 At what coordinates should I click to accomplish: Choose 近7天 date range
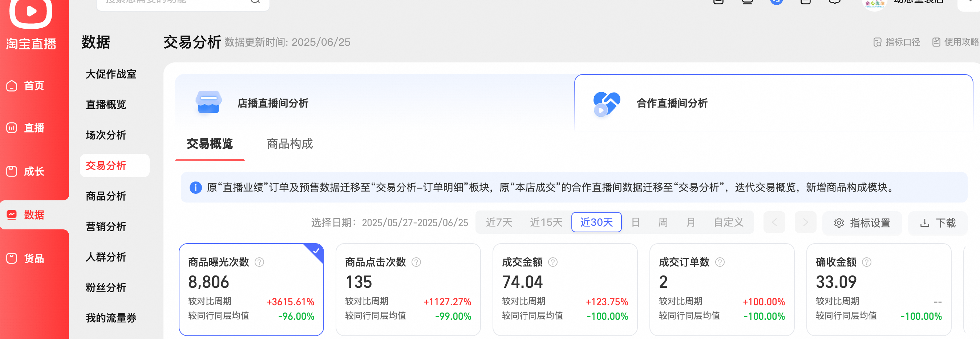pos(499,222)
